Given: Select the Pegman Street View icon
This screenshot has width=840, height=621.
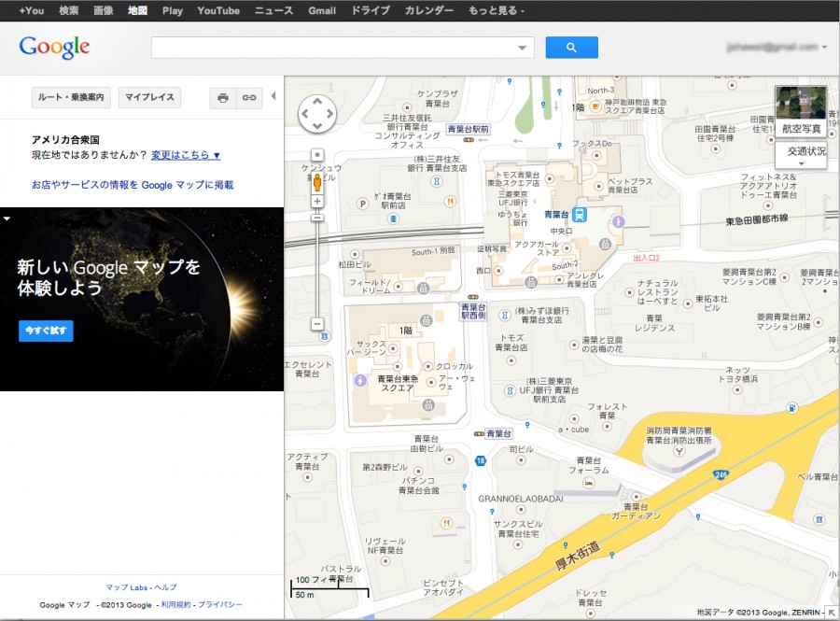Looking at the screenshot, I should tap(317, 183).
